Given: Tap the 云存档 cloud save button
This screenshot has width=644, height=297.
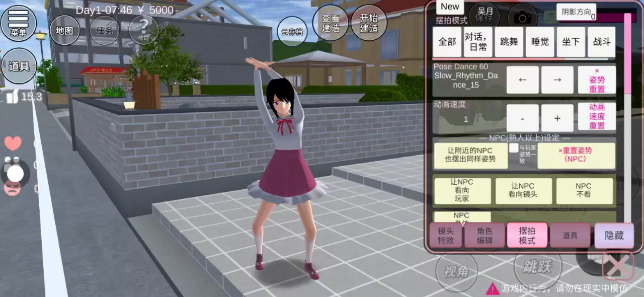Looking at the screenshot, I should (292, 32).
